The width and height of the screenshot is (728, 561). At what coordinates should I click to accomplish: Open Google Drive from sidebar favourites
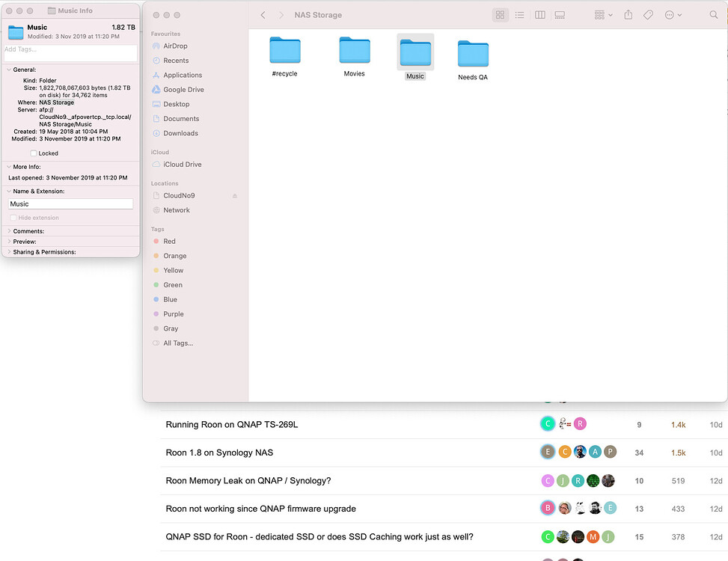183,90
